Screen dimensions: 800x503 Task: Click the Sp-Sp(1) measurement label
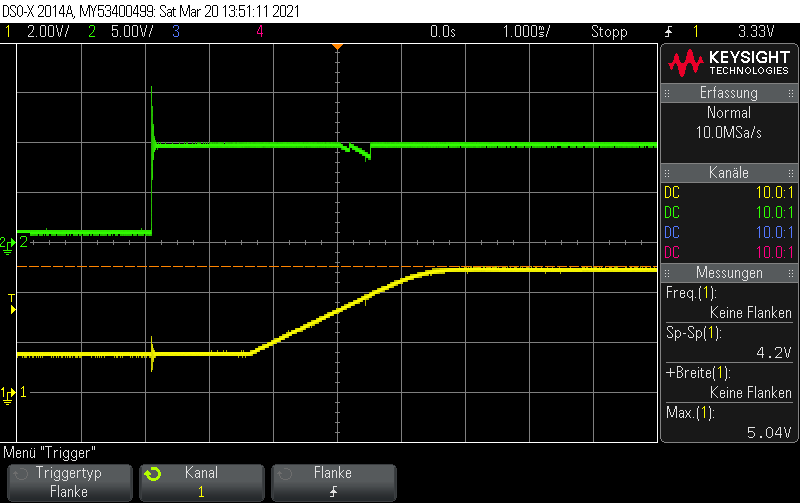point(693,333)
